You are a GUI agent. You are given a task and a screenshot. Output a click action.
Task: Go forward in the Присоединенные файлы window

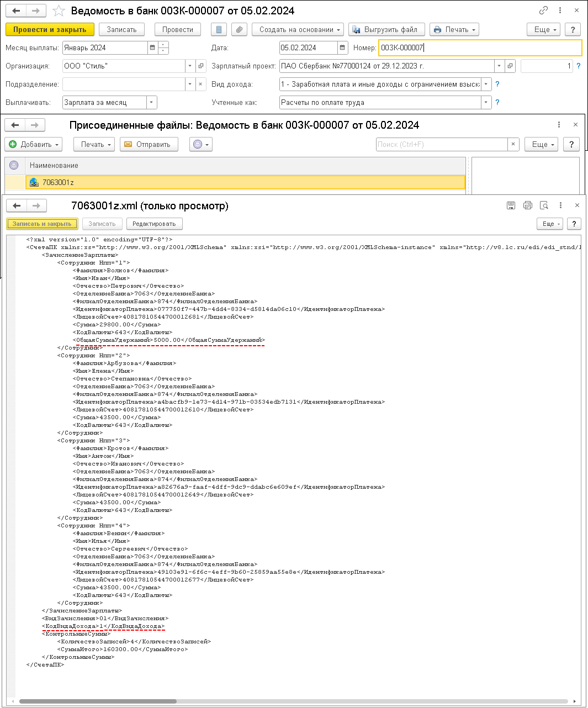coord(35,125)
